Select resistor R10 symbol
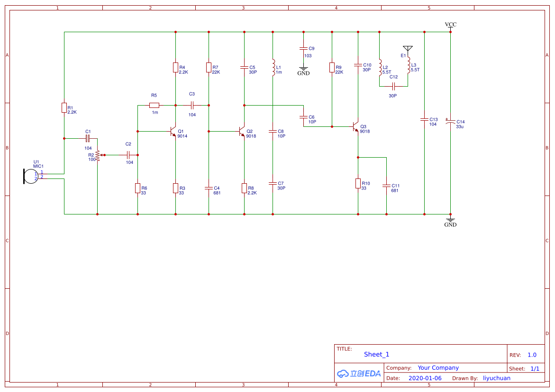 (358, 183)
